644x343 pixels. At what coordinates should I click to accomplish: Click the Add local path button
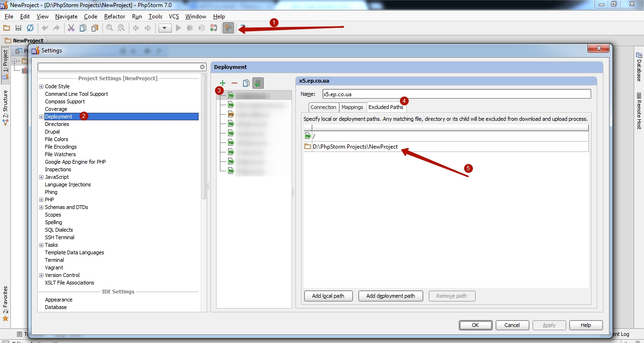[328, 296]
